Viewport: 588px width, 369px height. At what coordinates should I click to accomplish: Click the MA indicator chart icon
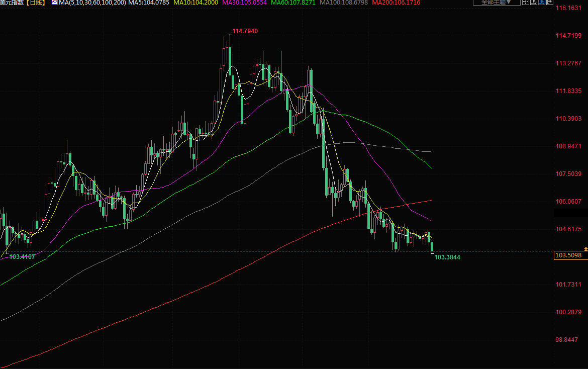click(x=54, y=3)
